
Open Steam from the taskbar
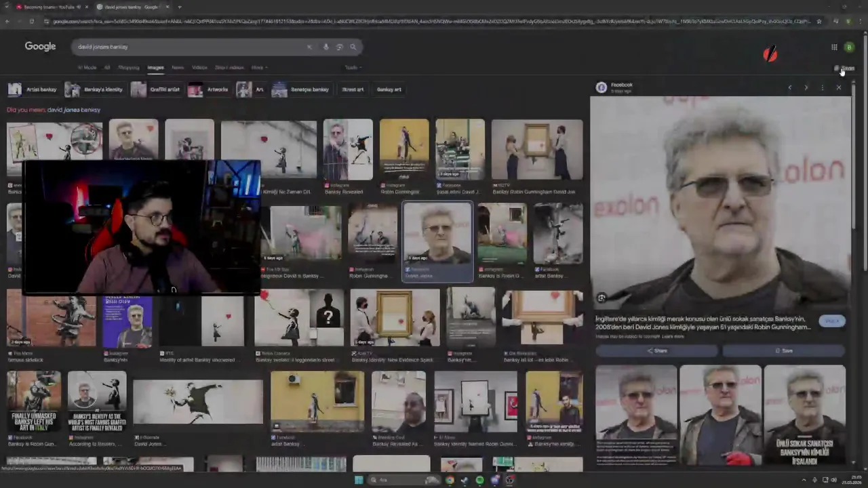[x=465, y=480]
